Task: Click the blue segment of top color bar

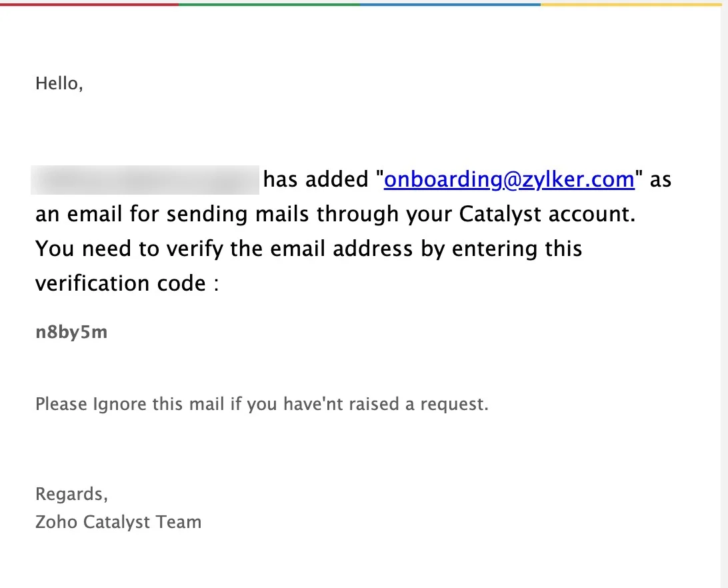Action: click(x=450, y=3)
